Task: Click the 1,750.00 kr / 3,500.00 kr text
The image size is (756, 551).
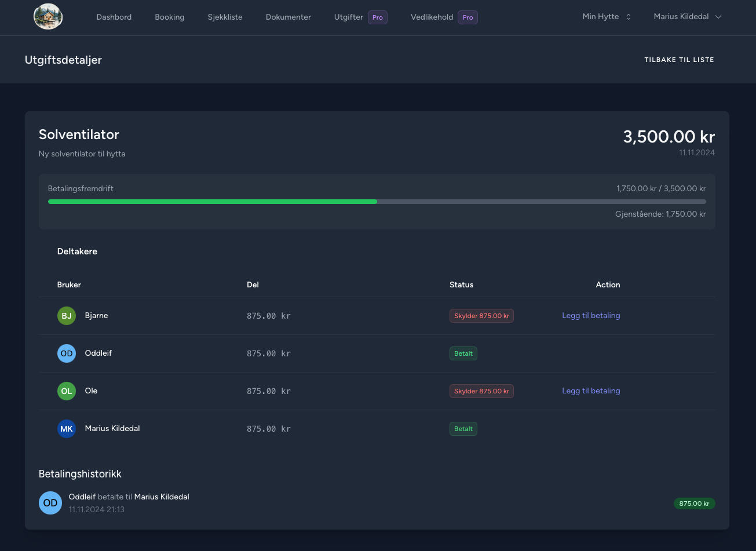Action: click(661, 189)
